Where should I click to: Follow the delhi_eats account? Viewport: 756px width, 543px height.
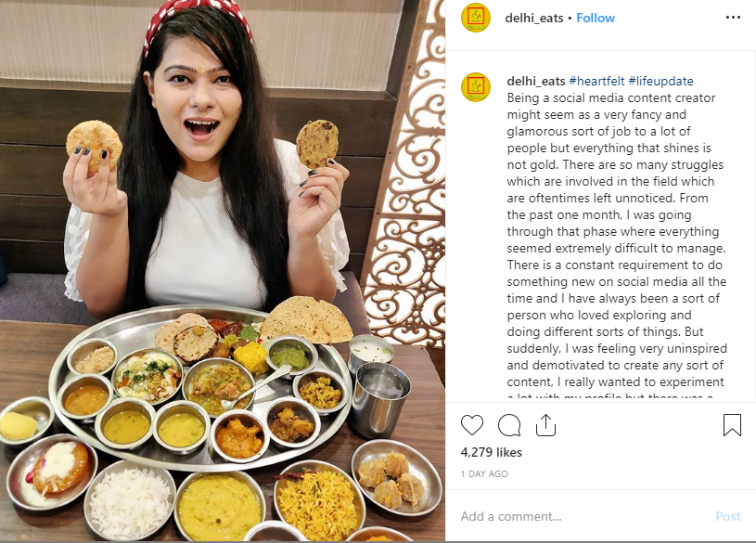click(596, 18)
